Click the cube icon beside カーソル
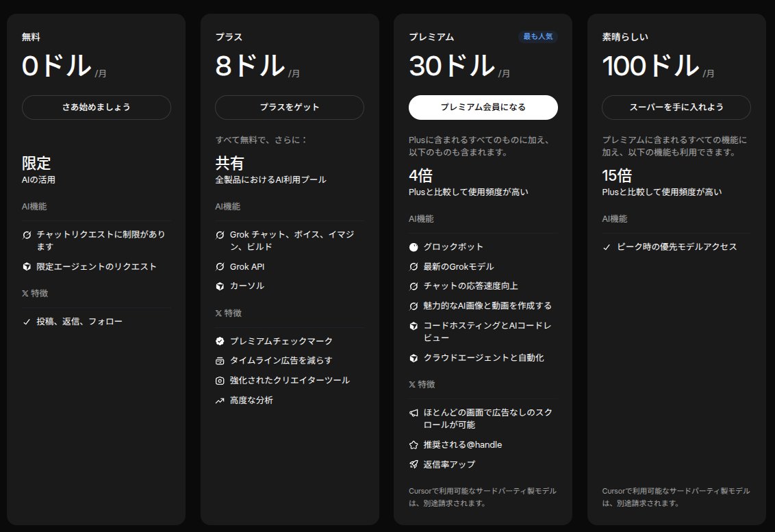This screenshot has width=775, height=532. click(220, 286)
